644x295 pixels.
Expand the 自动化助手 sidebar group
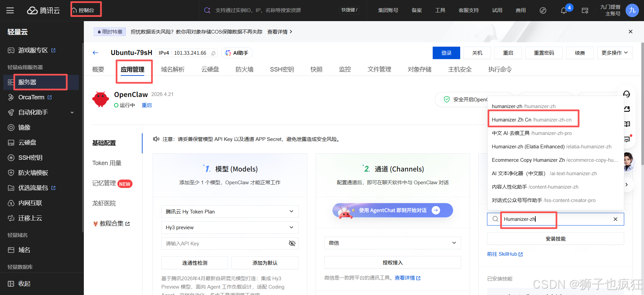[x=41, y=112]
